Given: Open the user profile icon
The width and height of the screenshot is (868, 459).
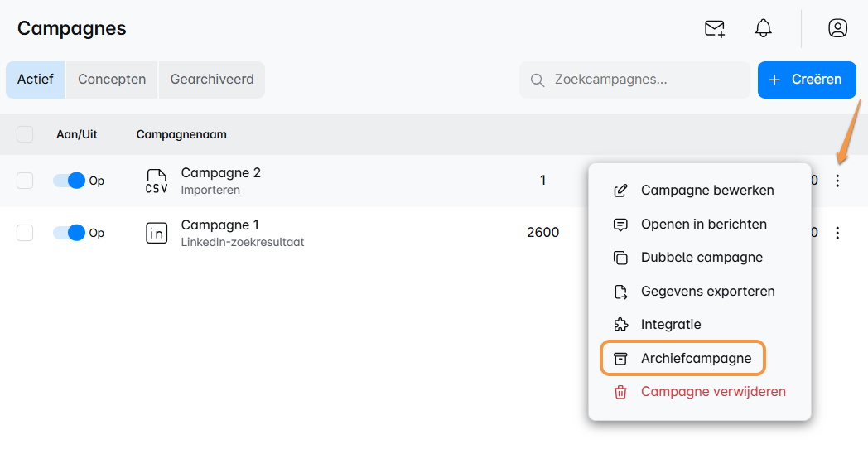Looking at the screenshot, I should (x=837, y=28).
